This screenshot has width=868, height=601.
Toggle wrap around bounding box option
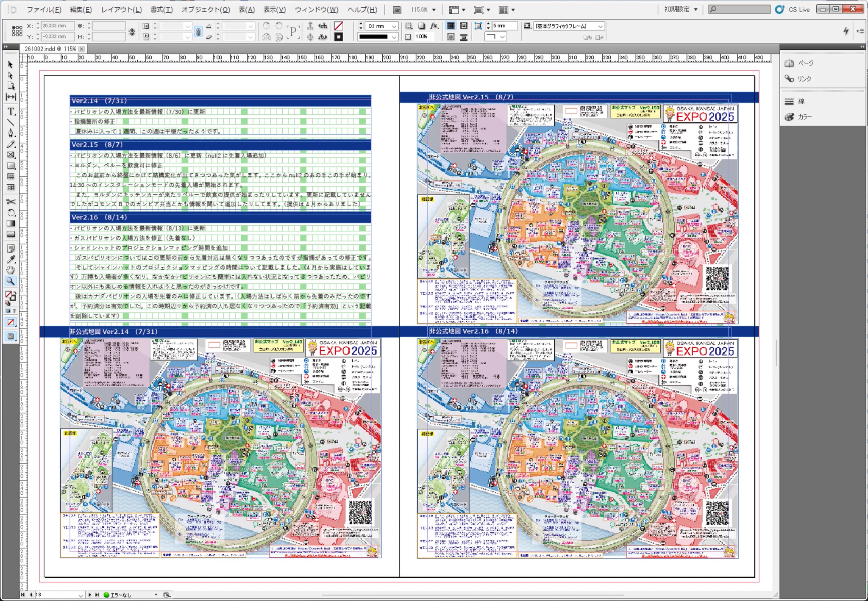click(464, 26)
